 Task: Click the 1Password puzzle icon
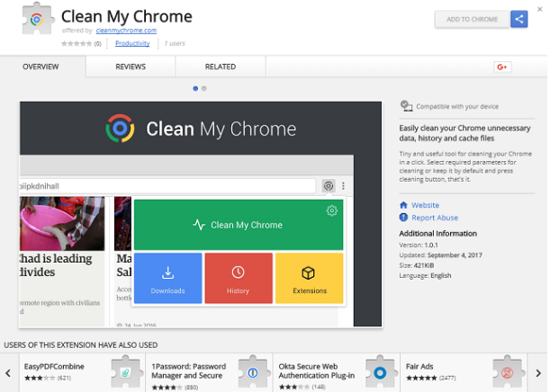(253, 371)
